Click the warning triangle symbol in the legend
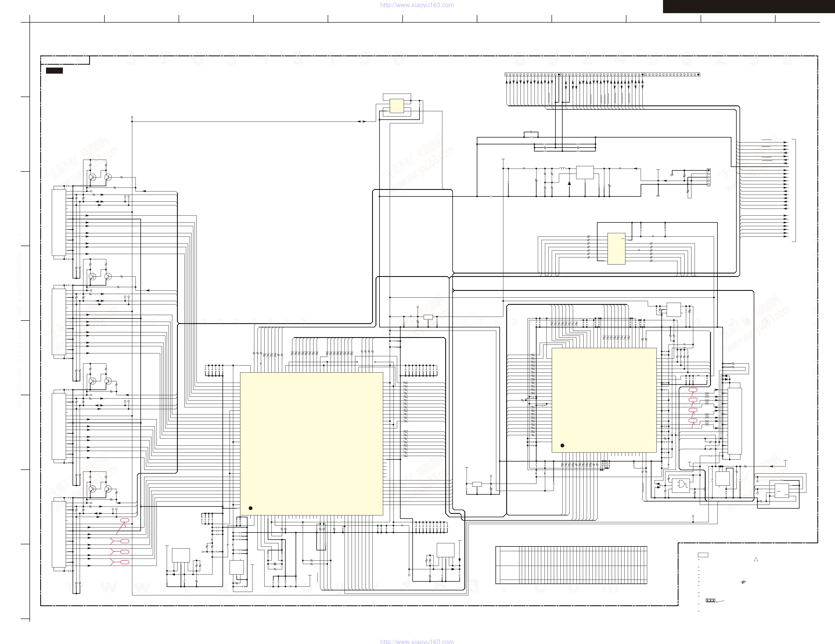 [756, 560]
